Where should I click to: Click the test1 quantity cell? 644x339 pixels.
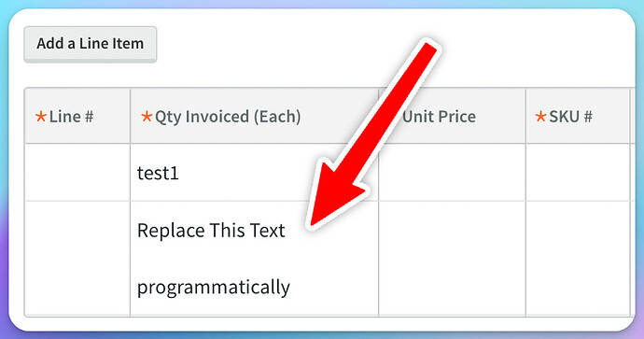click(255, 173)
